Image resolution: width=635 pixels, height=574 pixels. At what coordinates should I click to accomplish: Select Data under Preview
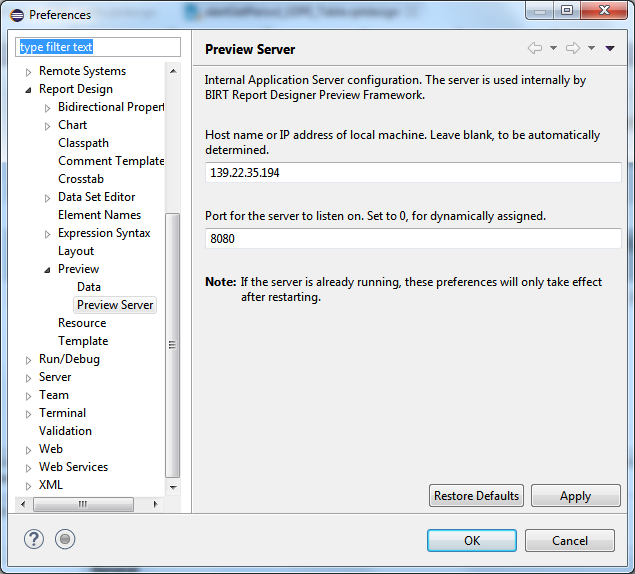pyautogui.click(x=89, y=287)
